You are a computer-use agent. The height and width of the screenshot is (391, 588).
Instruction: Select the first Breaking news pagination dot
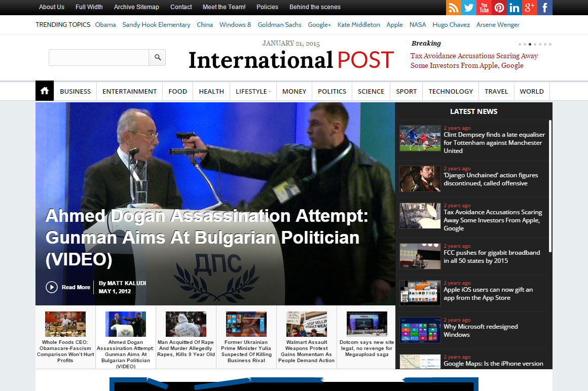point(520,44)
